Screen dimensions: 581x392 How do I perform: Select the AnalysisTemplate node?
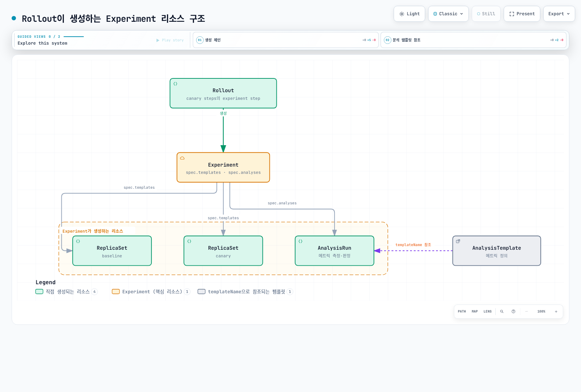497,251
